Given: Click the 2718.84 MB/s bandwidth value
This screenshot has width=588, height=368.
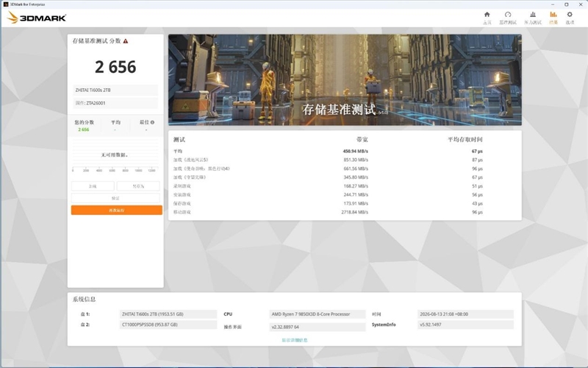Looking at the screenshot, I should 354,212.
